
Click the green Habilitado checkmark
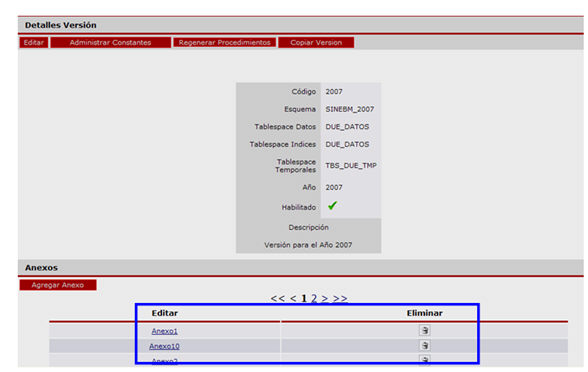[x=332, y=206]
